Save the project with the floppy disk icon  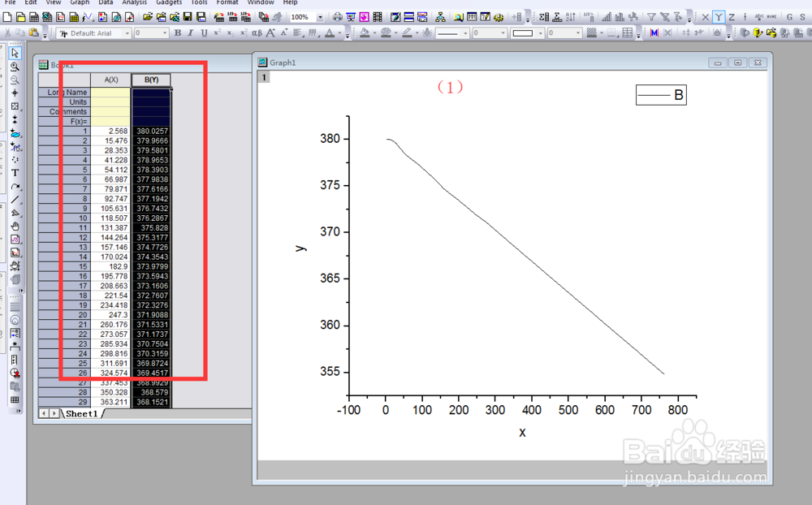[188, 17]
